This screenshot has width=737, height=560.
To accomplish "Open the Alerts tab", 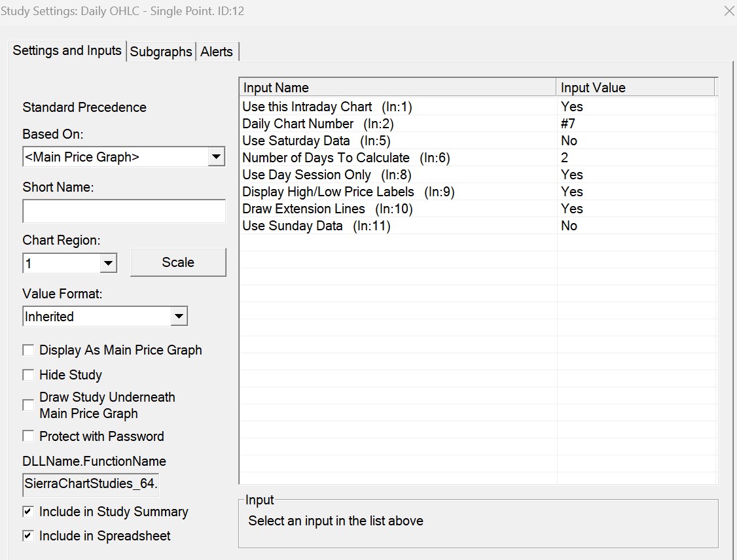I will point(217,52).
